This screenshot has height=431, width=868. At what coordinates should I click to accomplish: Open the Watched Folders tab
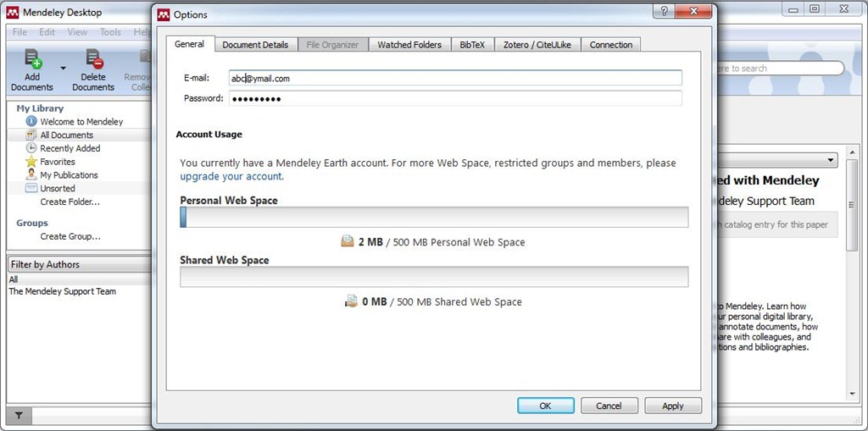pyautogui.click(x=409, y=45)
